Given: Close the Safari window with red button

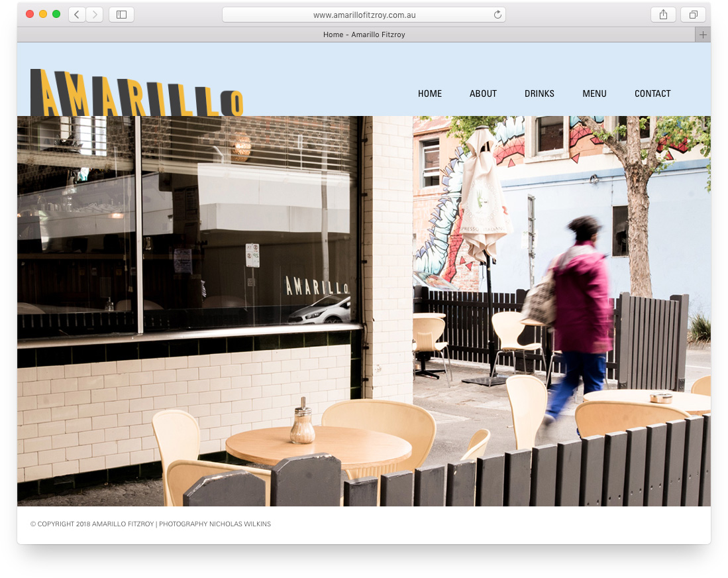Looking at the screenshot, I should [30, 14].
